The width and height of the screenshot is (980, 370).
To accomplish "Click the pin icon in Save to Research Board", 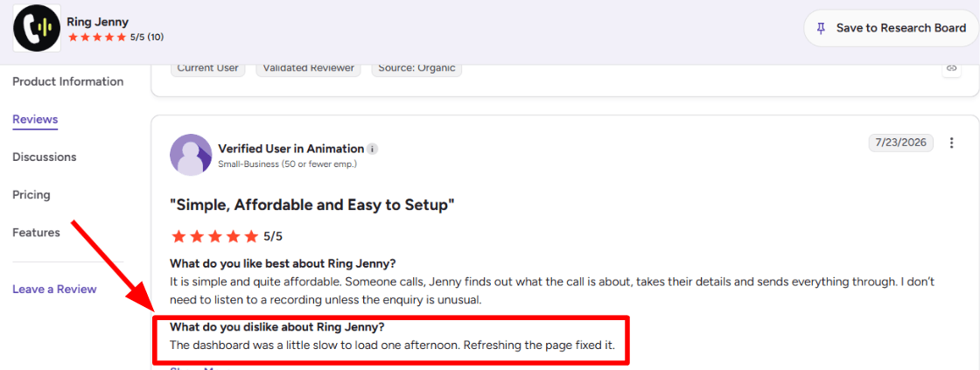I will 822,28.
